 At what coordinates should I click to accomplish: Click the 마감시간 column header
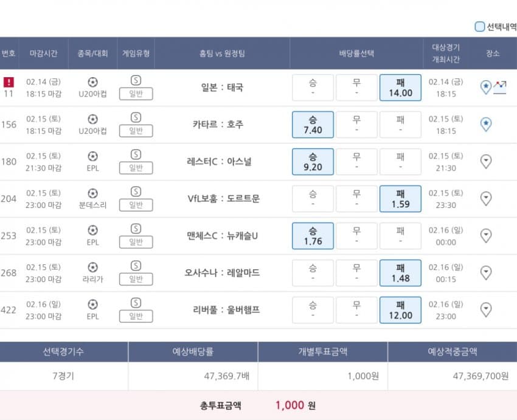[x=44, y=53]
